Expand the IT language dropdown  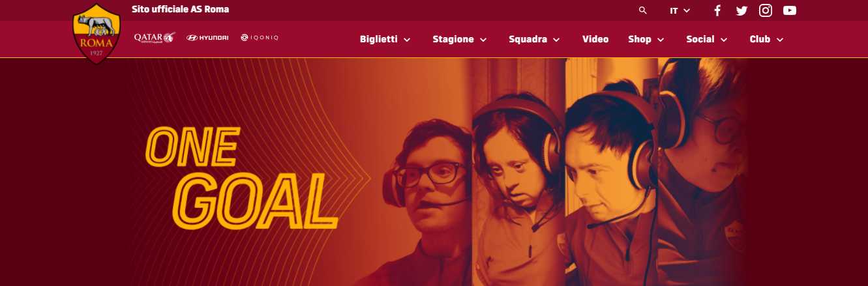pos(680,10)
